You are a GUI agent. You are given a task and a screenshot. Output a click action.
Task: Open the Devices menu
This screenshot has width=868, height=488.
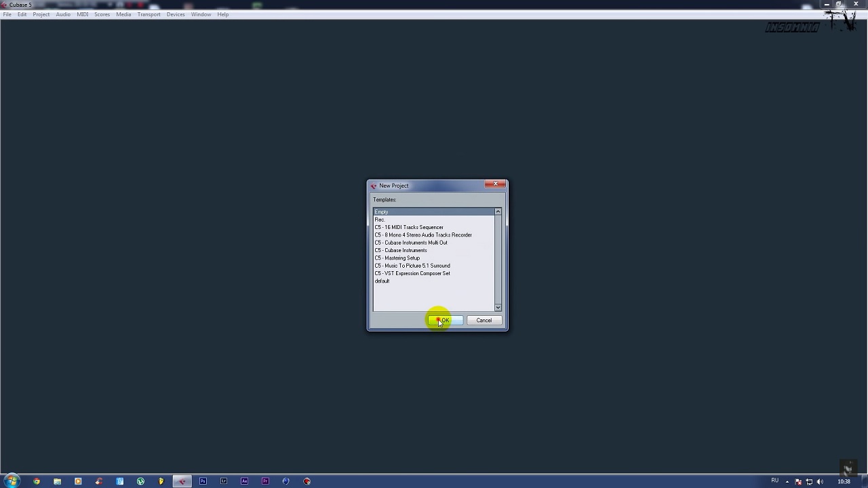tap(176, 14)
